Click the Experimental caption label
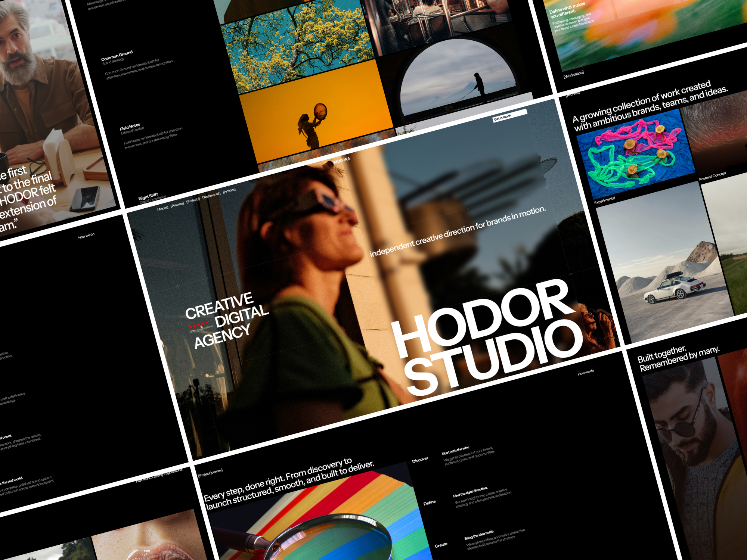The height and width of the screenshot is (560, 747). (604, 200)
